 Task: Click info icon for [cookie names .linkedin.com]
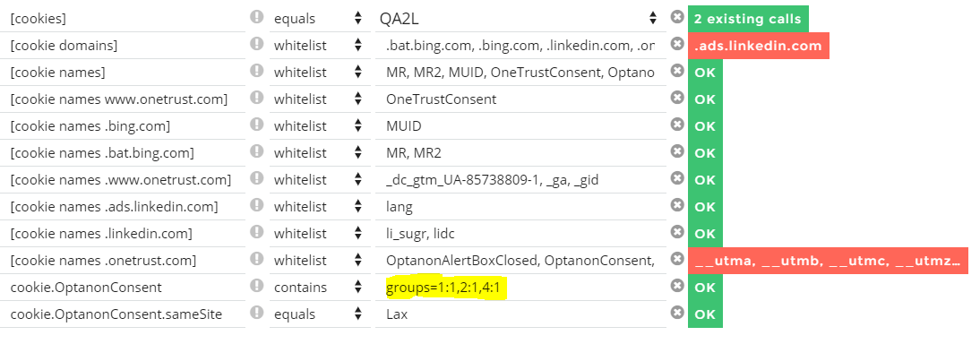[256, 231]
